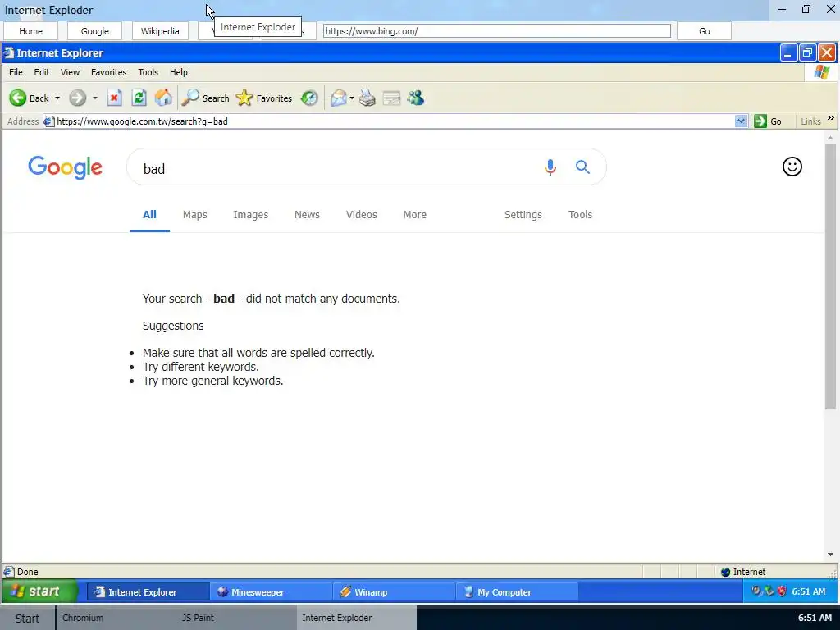This screenshot has height=630, width=840.
Task: Switch to the Maps results tab
Action: (x=195, y=214)
